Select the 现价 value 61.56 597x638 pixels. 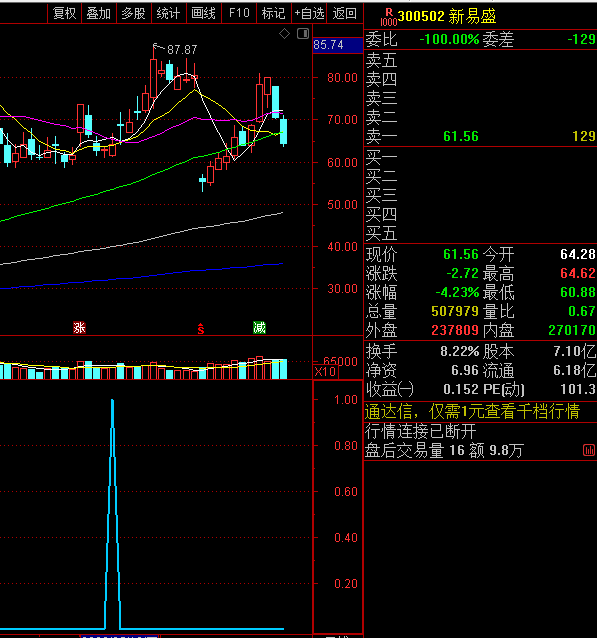461,254
